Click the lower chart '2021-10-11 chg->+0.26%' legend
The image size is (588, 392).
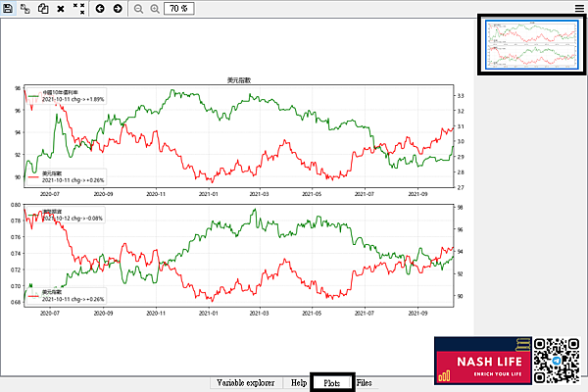coord(73,299)
